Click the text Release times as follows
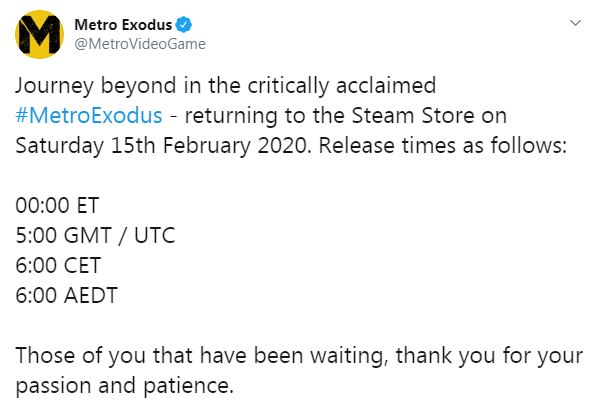 [442, 145]
